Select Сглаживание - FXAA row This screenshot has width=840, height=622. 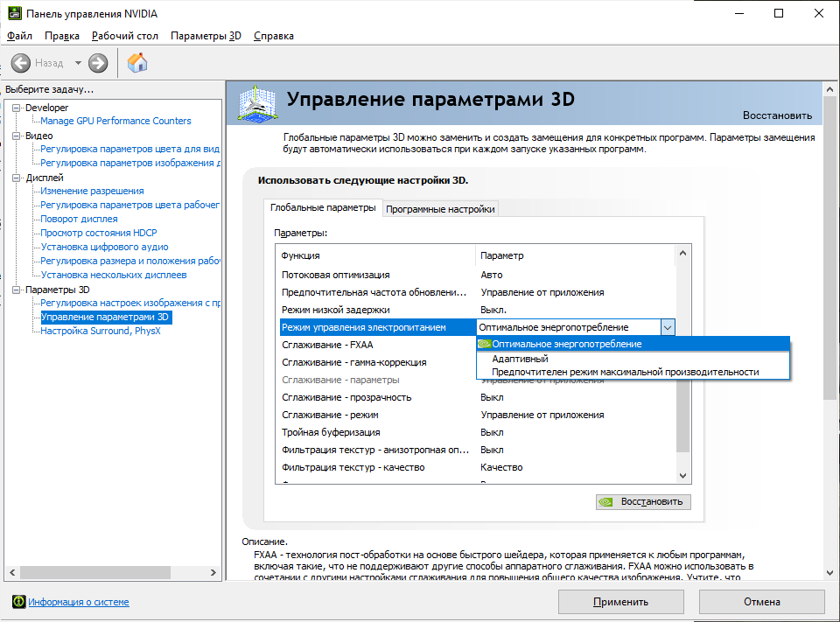coord(377,345)
